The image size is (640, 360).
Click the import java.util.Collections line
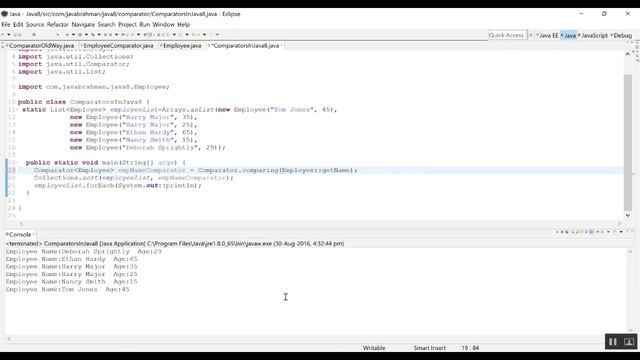pos(76,56)
